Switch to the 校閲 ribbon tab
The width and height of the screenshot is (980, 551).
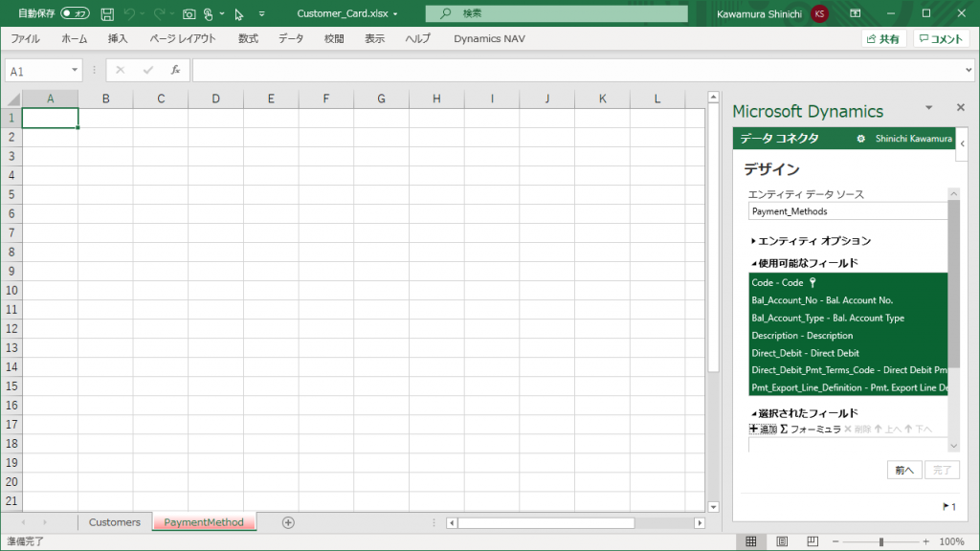click(x=334, y=38)
